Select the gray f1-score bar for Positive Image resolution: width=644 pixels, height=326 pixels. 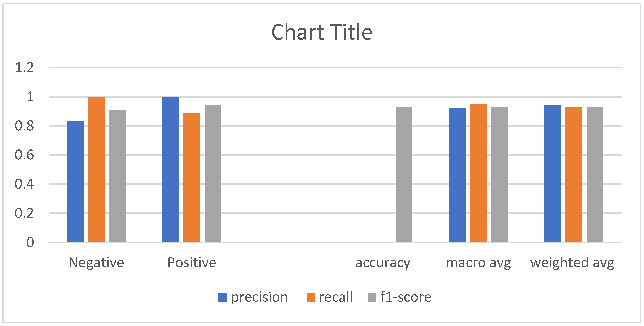213,174
